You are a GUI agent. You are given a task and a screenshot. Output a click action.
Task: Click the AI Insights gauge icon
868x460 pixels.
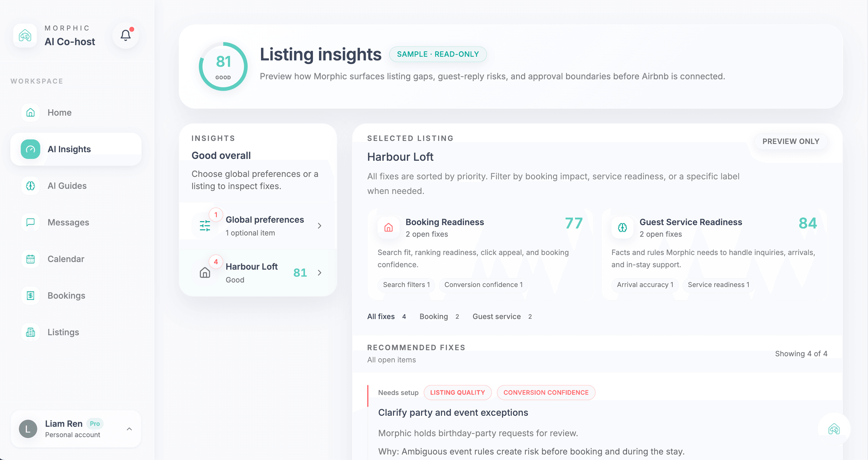pos(30,149)
